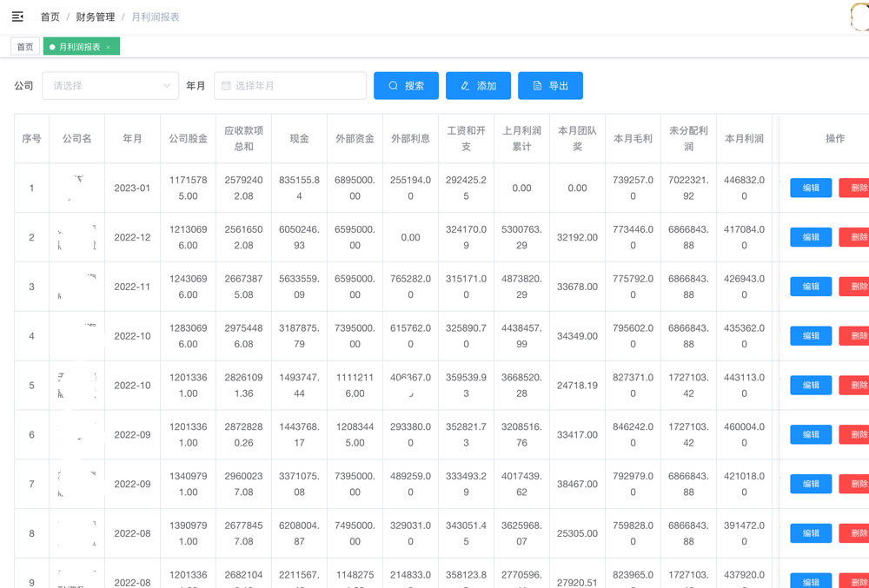
Task: Click the 搜索 search button
Action: pos(406,86)
